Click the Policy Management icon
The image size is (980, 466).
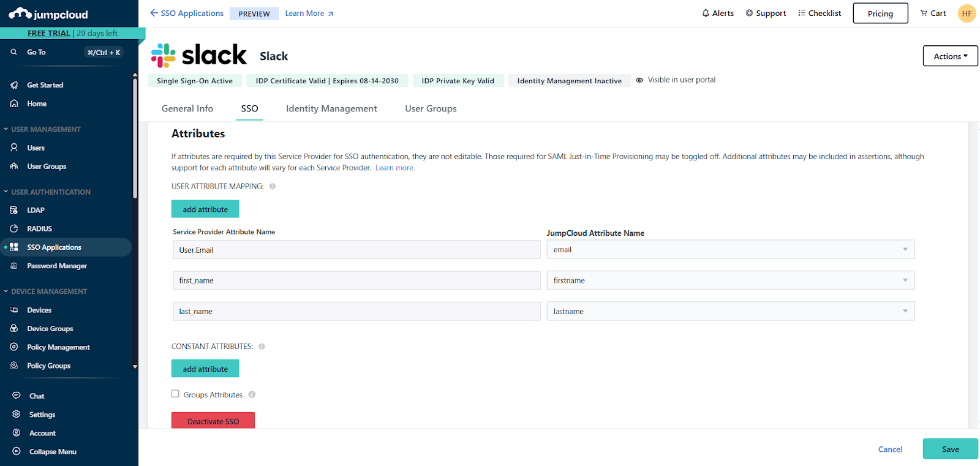click(x=14, y=347)
